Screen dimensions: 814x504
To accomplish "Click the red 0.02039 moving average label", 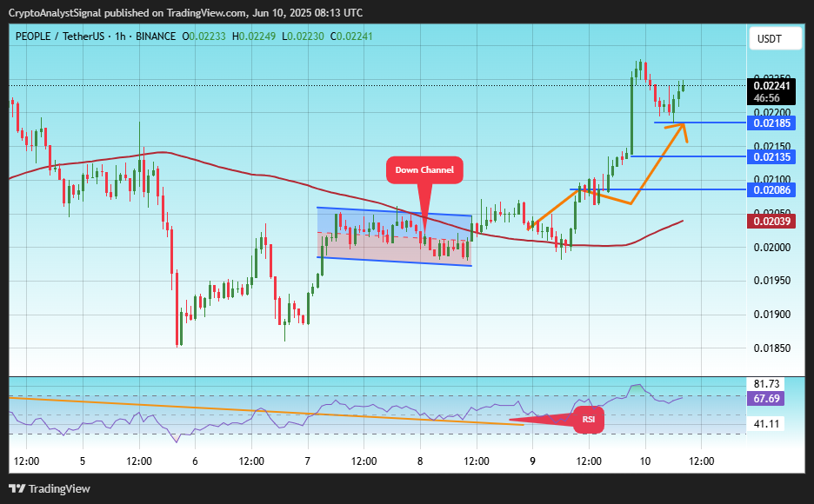I will click(772, 222).
